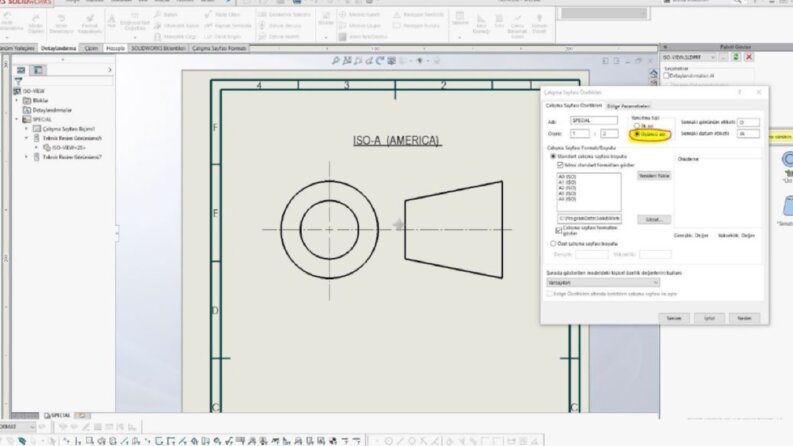Collapse the first Teknik Resim Görünümü node
Image resolution: width=793 pixels, height=446 pixels.
[26, 138]
